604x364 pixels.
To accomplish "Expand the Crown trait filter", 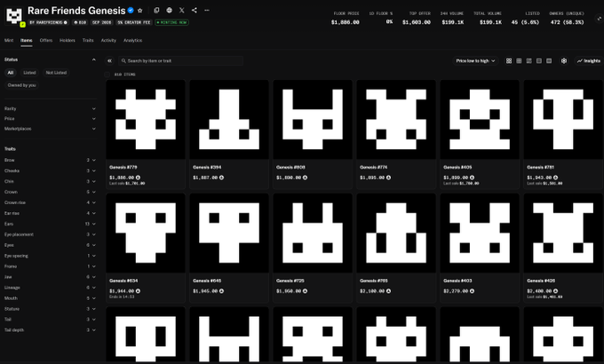I will (50, 192).
